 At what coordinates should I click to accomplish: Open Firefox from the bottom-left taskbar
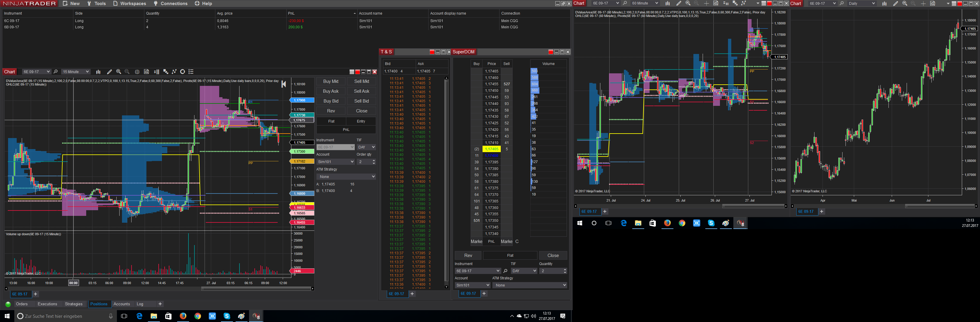pyautogui.click(x=183, y=316)
